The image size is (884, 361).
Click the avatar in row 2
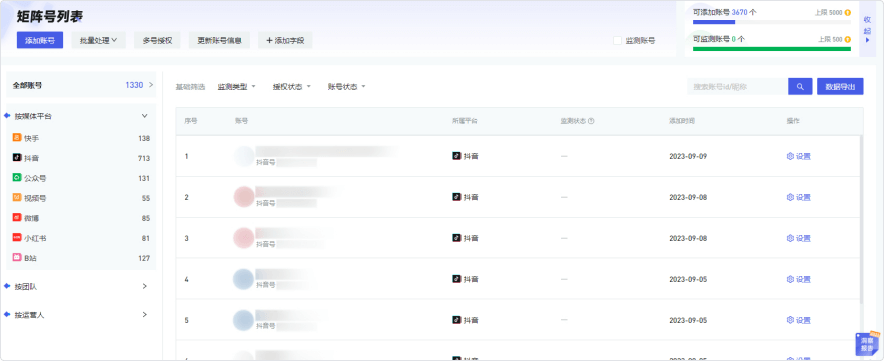coord(244,197)
